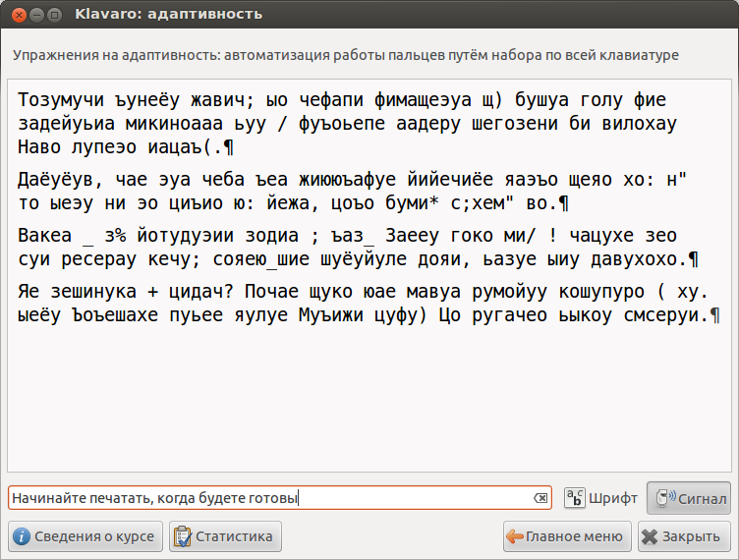Minimize the Klavaro window
The width and height of the screenshot is (739, 560).
pos(36,15)
